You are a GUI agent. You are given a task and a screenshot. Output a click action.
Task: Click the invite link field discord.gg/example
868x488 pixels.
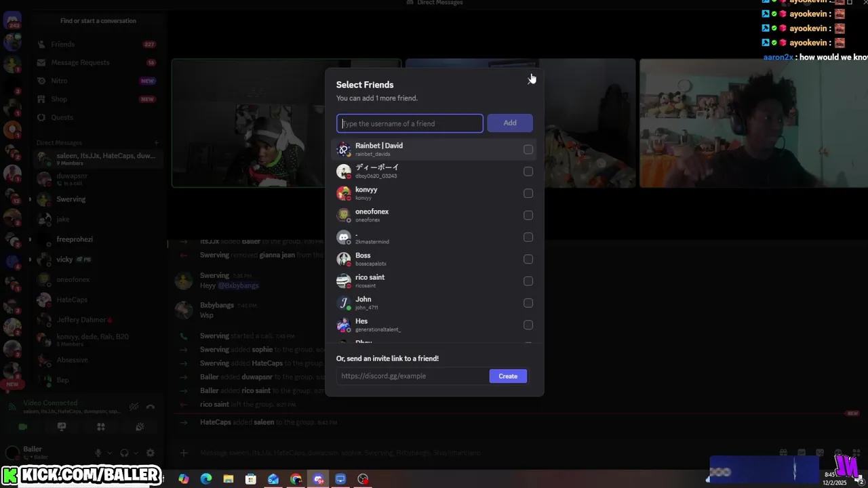tap(412, 375)
